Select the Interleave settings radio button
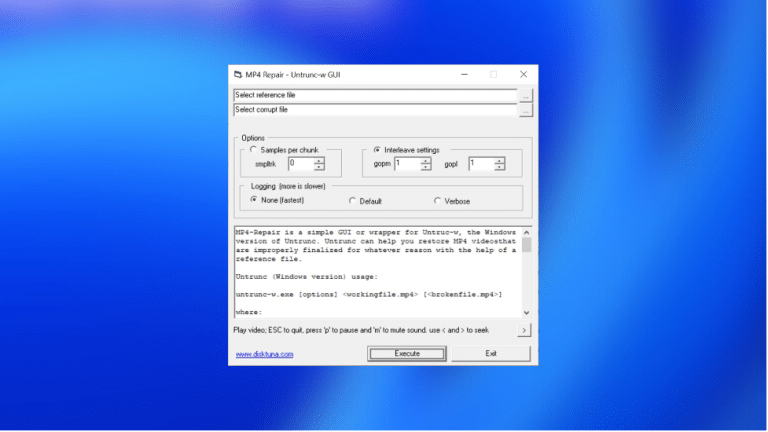The image size is (768, 432). tap(377, 149)
